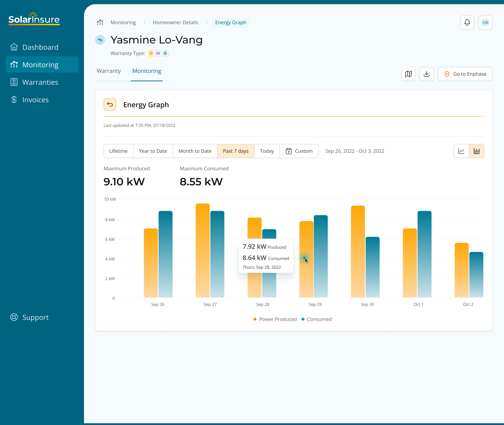Keep bar chart view selected
Screen dimensions: 504x425
pyautogui.click(x=477, y=151)
